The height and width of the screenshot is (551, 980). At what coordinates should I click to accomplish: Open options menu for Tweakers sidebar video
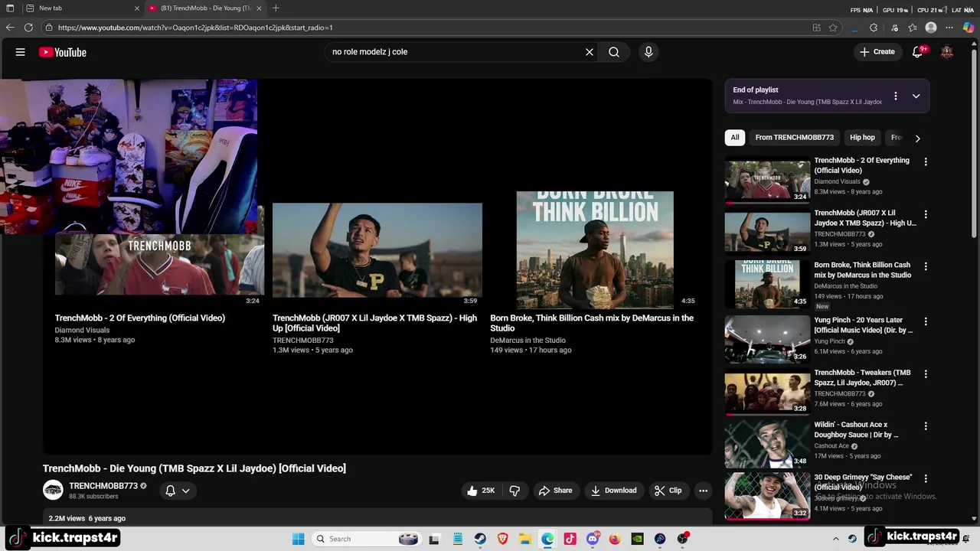(926, 373)
